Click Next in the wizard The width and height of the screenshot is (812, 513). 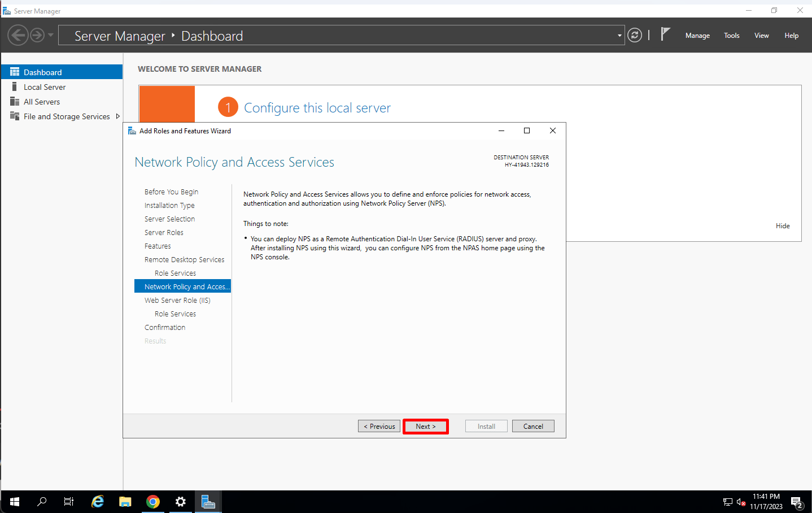click(425, 426)
